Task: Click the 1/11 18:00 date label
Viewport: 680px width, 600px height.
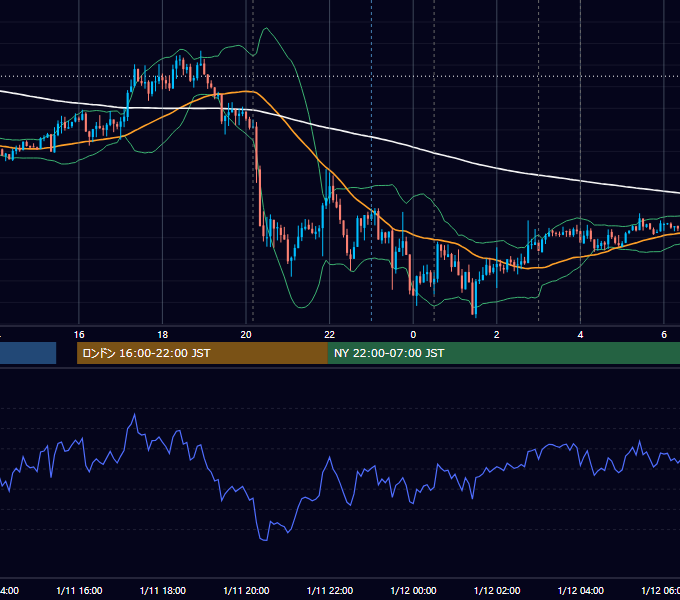Action: [x=163, y=590]
